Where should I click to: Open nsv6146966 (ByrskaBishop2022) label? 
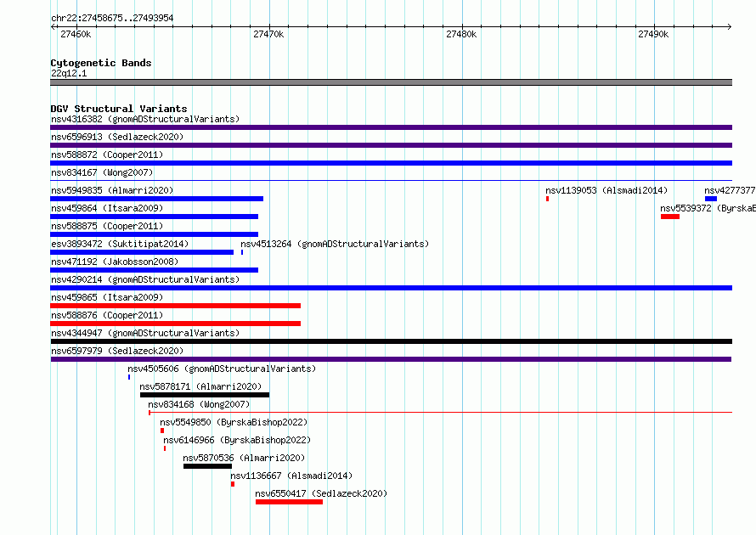pyautogui.click(x=237, y=440)
